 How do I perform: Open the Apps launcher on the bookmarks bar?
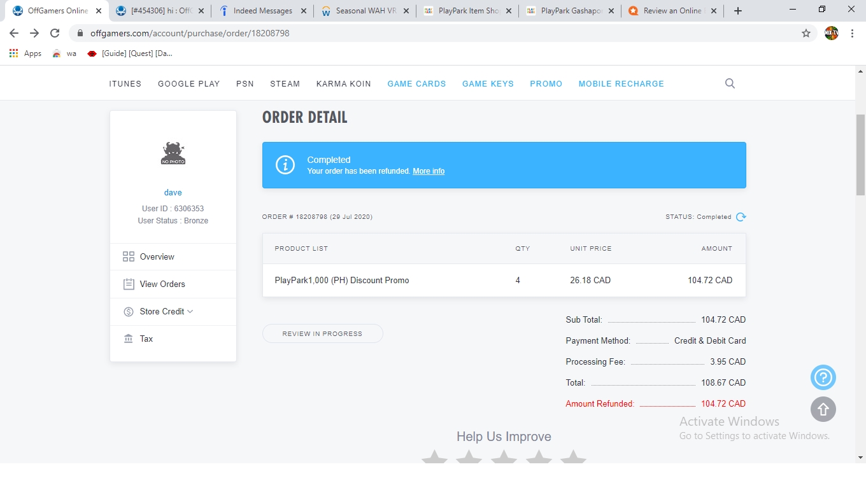pyautogui.click(x=13, y=53)
